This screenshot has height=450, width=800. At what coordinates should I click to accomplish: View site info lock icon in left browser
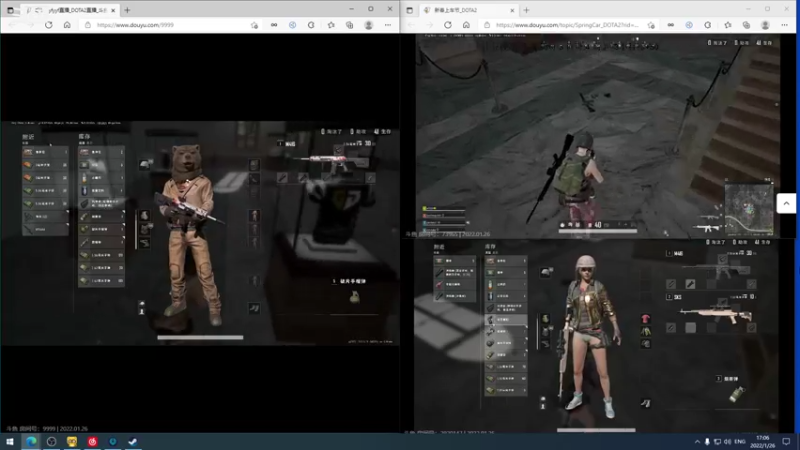pos(88,25)
